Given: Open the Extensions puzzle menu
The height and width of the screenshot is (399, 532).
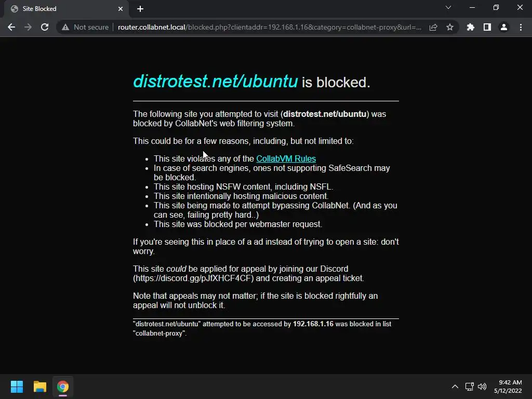Looking at the screenshot, I should coord(471,27).
